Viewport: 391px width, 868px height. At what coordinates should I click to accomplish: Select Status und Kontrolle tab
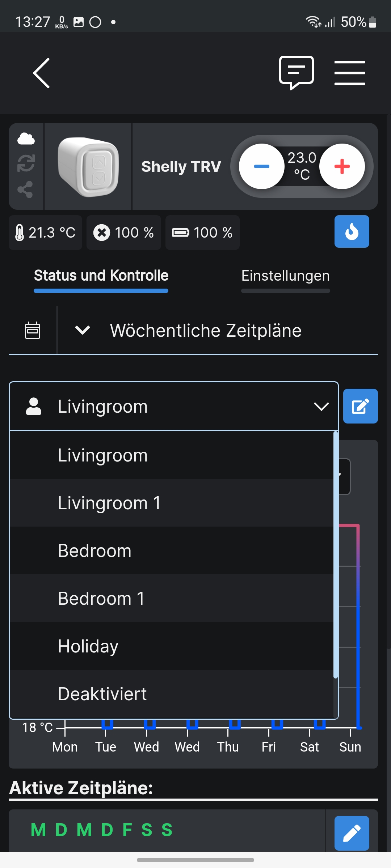coord(101,276)
